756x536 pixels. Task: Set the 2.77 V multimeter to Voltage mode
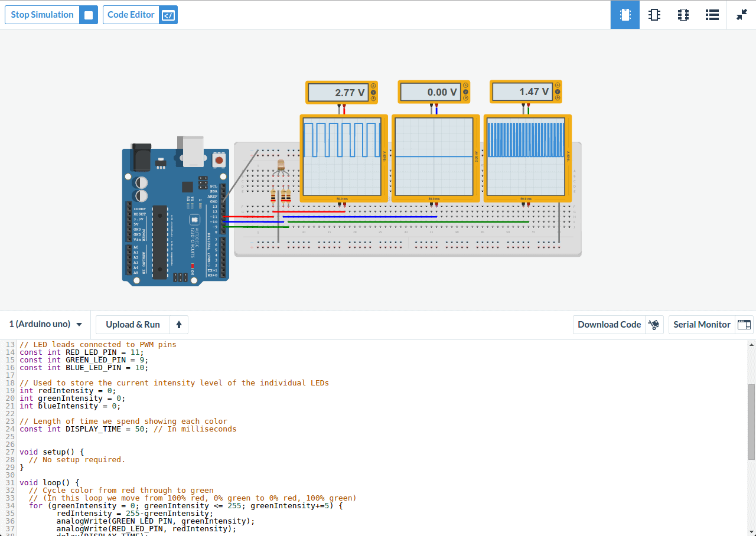click(373, 92)
